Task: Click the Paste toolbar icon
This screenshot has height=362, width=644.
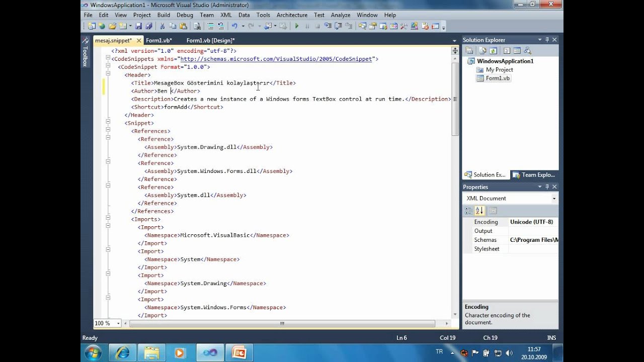Action: point(184,26)
